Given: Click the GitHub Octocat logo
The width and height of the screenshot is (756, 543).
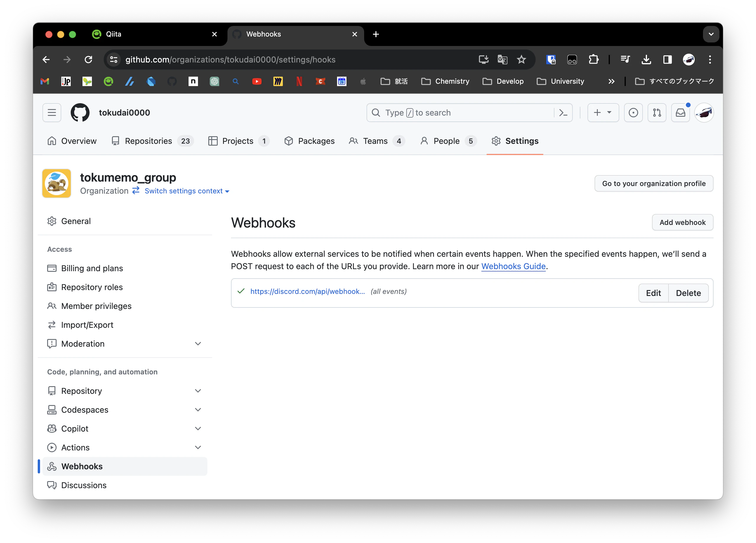Looking at the screenshot, I should coord(80,113).
